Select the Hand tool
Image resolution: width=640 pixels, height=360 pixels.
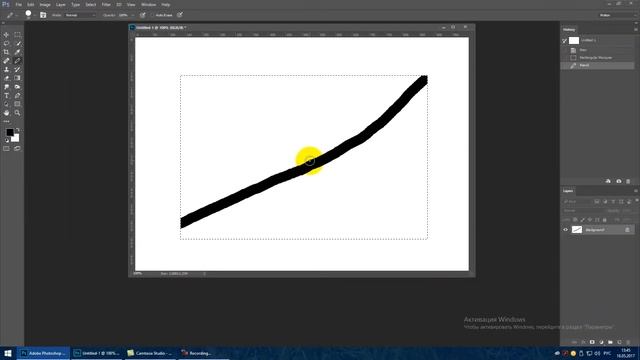[x=6, y=113]
